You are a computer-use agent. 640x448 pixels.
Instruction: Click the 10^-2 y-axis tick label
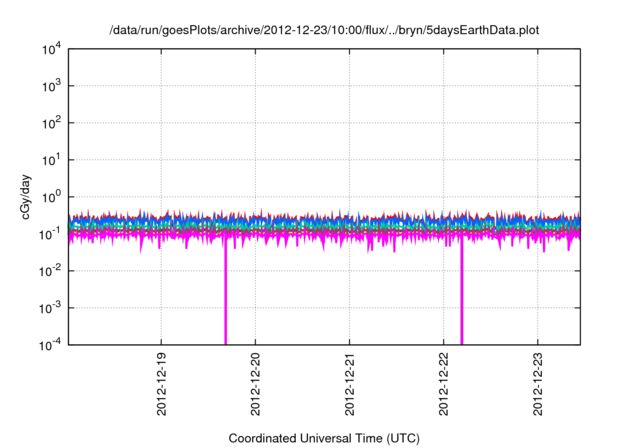point(50,271)
